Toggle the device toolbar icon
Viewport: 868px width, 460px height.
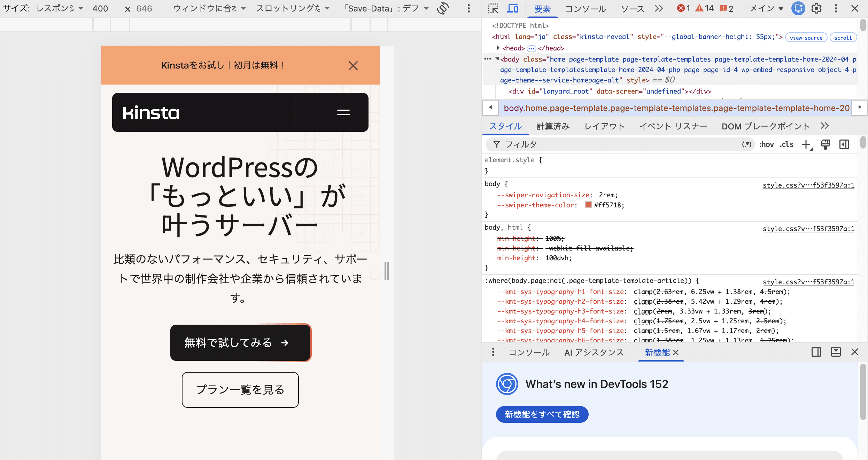512,8
